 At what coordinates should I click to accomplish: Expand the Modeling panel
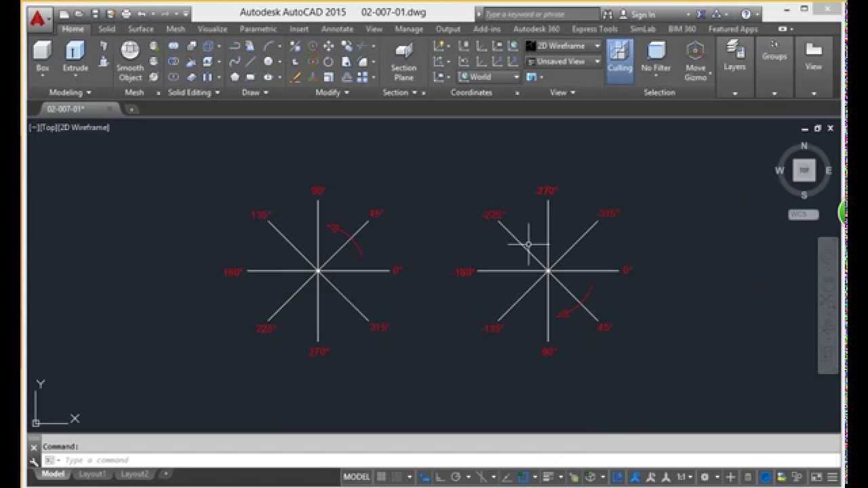tap(70, 92)
